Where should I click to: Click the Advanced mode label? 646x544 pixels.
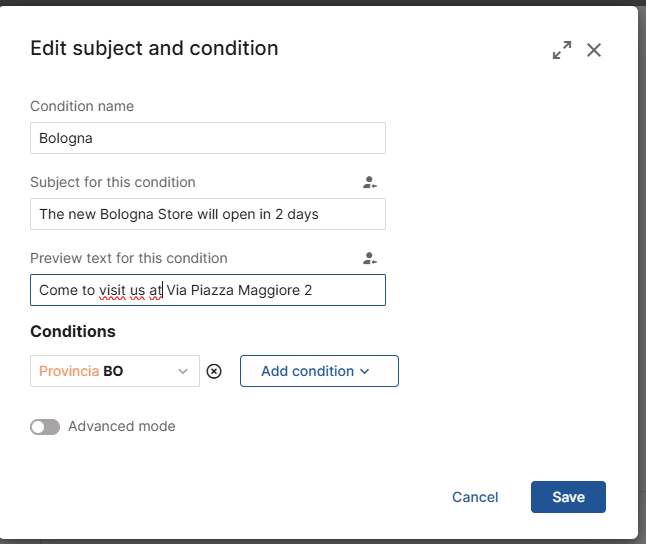point(121,426)
